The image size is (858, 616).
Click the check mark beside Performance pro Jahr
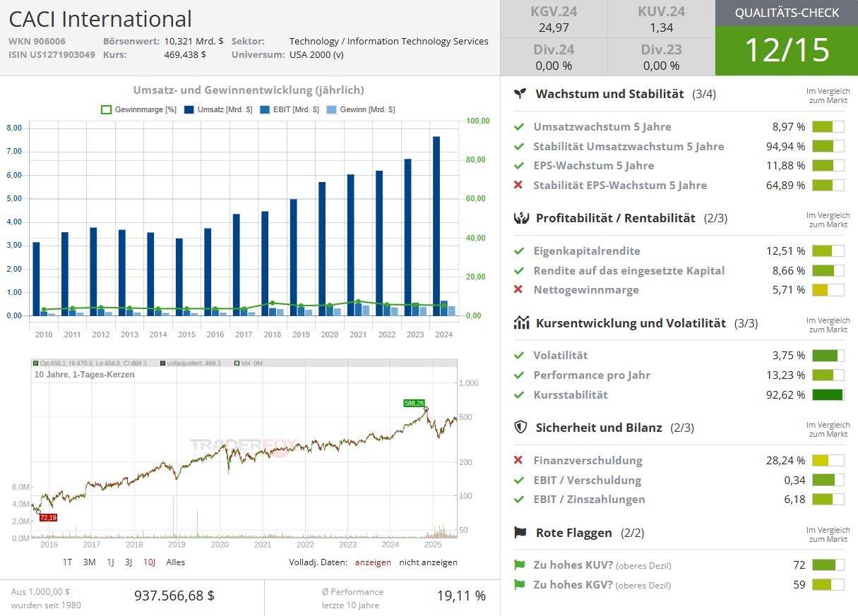click(x=519, y=375)
